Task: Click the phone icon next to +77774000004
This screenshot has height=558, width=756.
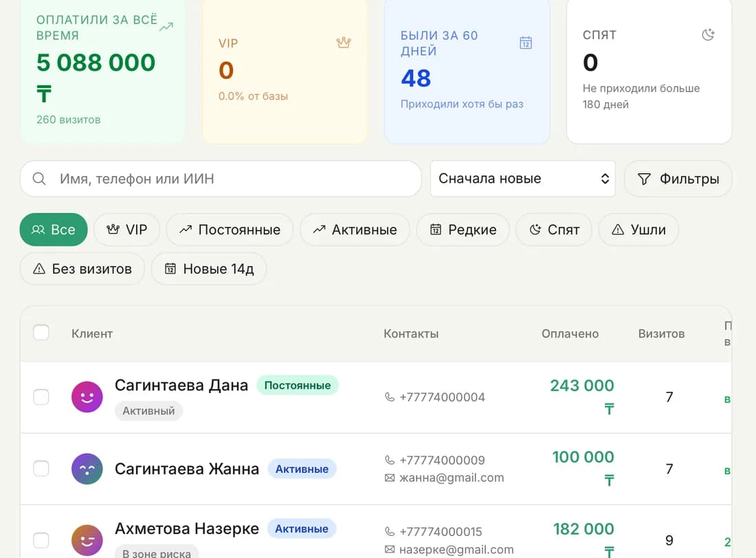Action: pos(390,397)
